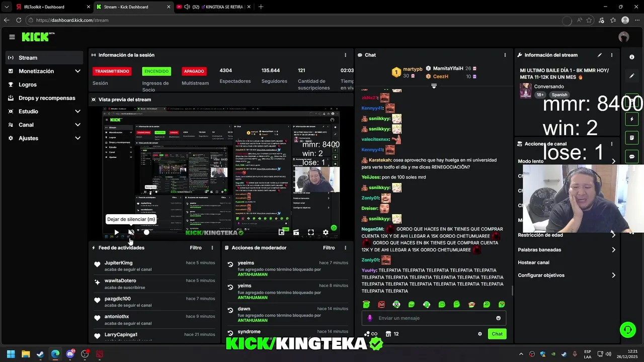The height and width of the screenshot is (362, 644).
Task: Open options menu of Información de la sesión
Action: pos(345,55)
